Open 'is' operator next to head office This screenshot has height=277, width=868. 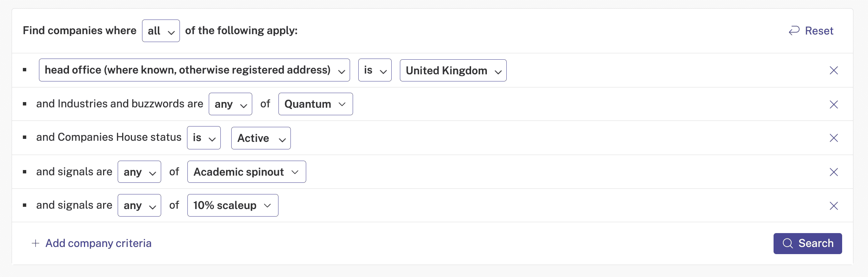[x=375, y=70]
